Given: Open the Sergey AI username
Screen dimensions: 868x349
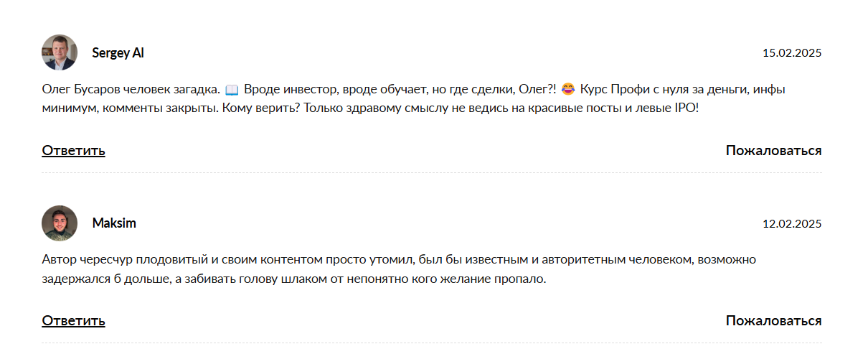Looking at the screenshot, I should 118,53.
